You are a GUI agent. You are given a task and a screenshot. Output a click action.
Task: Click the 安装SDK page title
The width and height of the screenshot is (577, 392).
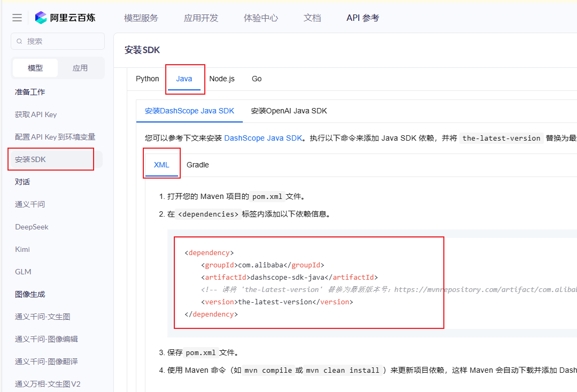click(x=142, y=50)
